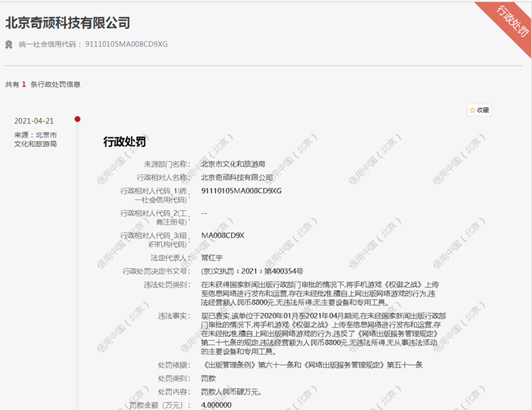The width and height of the screenshot is (532, 410).
Task: Select the company title 北京奇顽科技有限公司
Action: [x=68, y=23]
